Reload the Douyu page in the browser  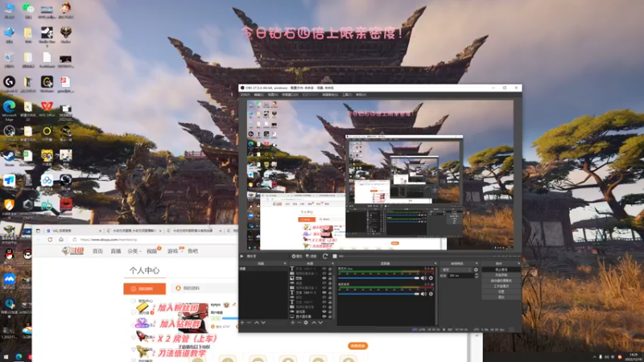(50, 239)
